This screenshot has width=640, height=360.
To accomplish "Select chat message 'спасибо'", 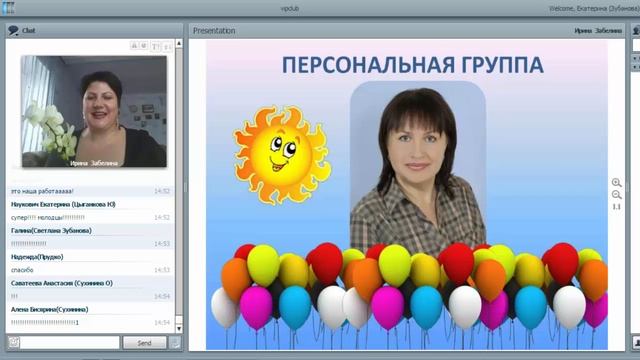I will [22, 270].
